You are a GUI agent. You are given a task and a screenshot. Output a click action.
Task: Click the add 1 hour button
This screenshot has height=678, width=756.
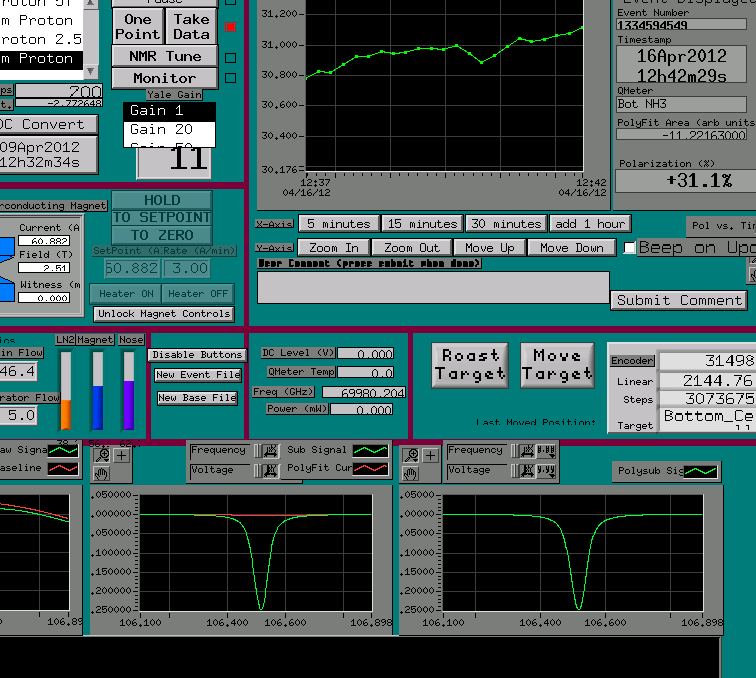[590, 224]
